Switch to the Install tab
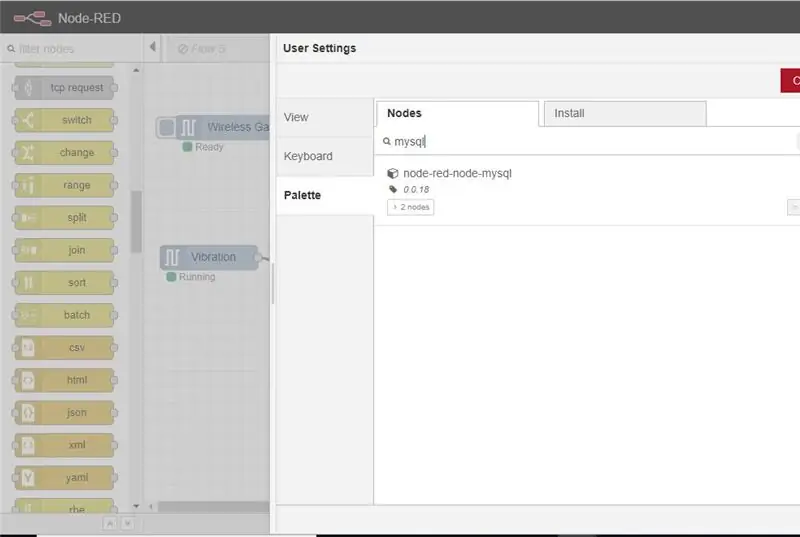Screen dimensions: 800x537 pyautogui.click(x=625, y=113)
